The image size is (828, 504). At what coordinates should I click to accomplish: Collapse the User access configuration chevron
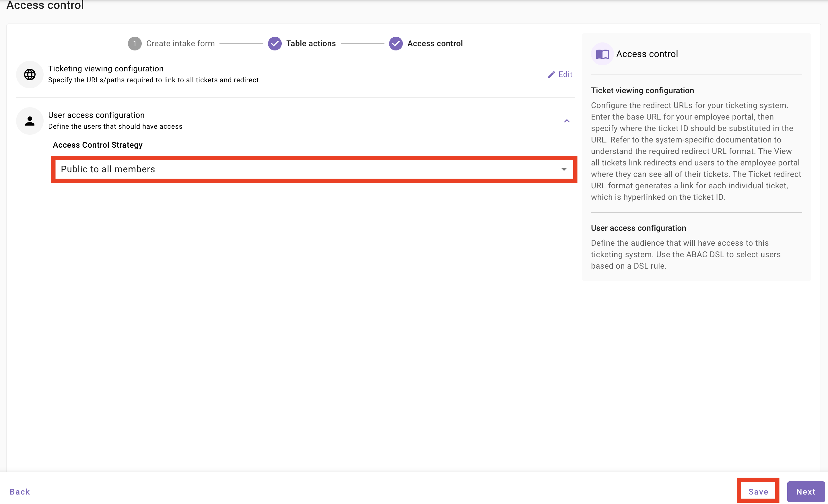pos(567,121)
